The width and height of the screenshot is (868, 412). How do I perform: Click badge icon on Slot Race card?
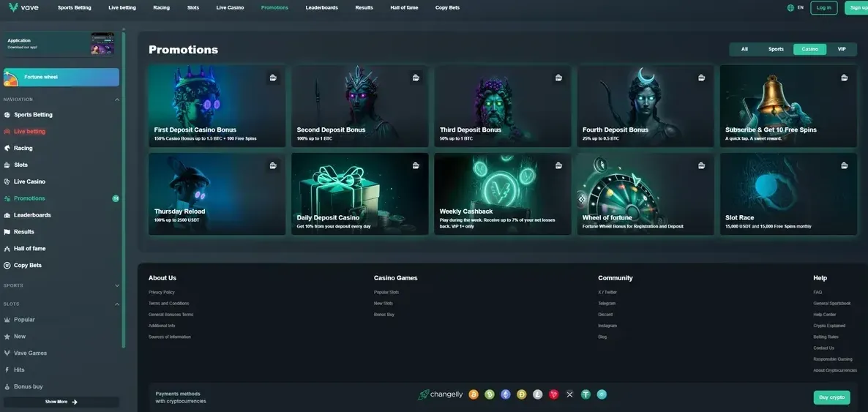844,165
